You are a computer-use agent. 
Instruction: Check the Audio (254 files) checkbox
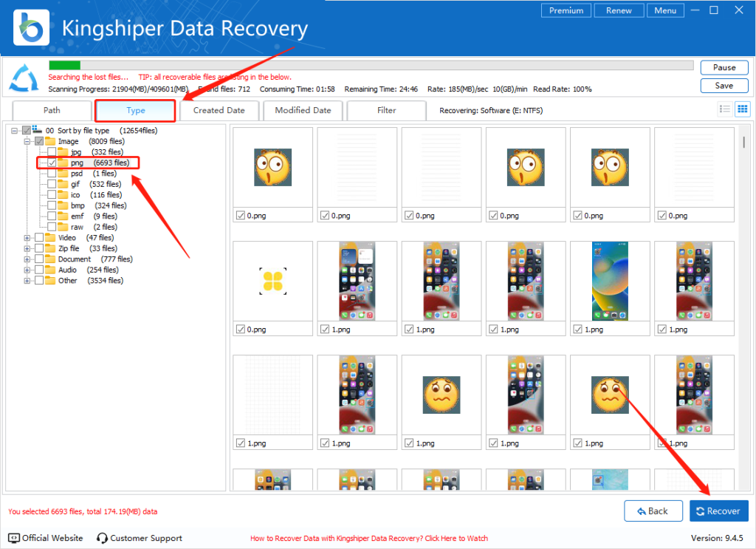tap(39, 270)
